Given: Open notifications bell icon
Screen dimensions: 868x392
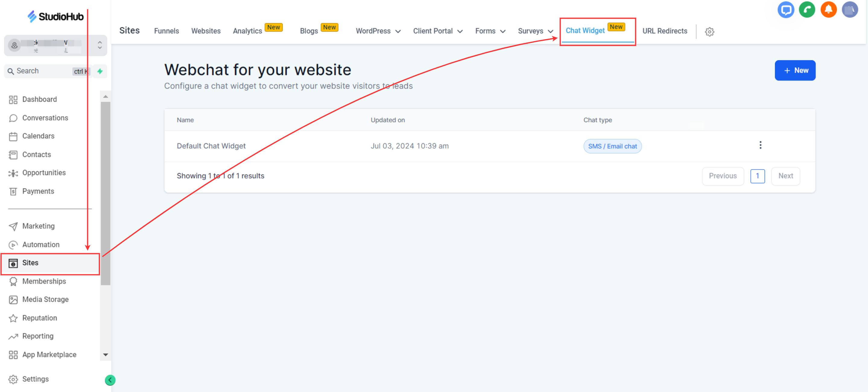Looking at the screenshot, I should 828,10.
